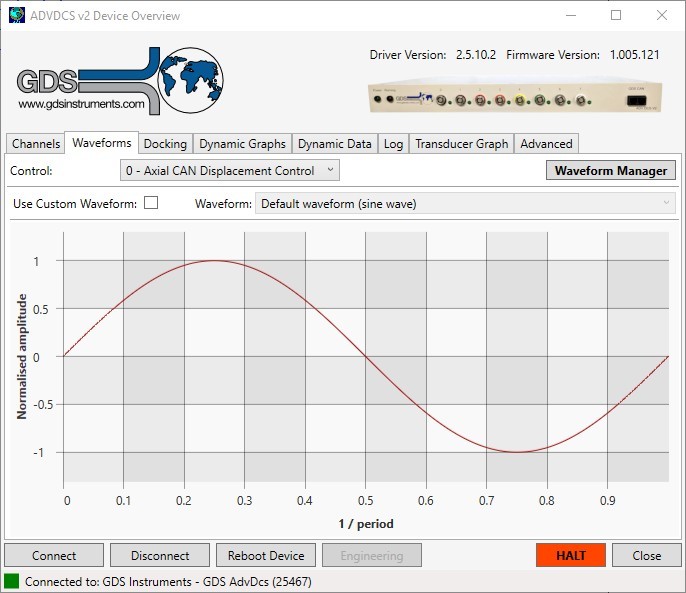The height and width of the screenshot is (593, 686).
Task: Go to the Dynamic Data tab
Action: pos(335,144)
